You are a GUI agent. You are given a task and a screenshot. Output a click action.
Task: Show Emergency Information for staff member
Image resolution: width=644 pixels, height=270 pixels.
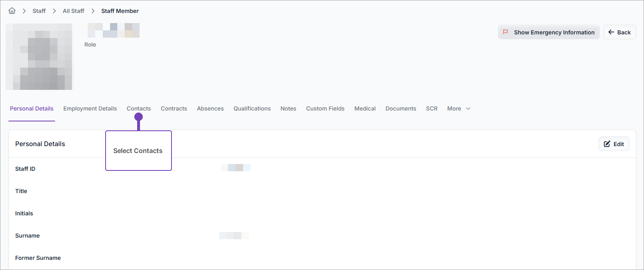[x=554, y=32]
